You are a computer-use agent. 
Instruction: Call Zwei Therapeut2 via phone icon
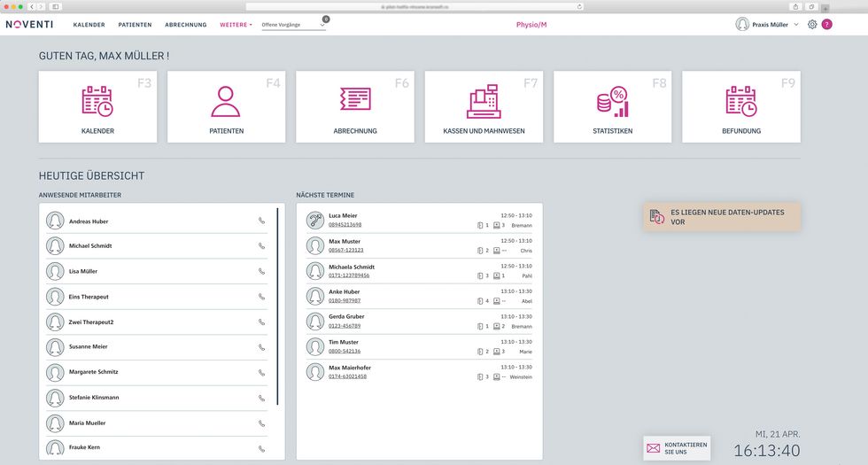click(x=261, y=322)
